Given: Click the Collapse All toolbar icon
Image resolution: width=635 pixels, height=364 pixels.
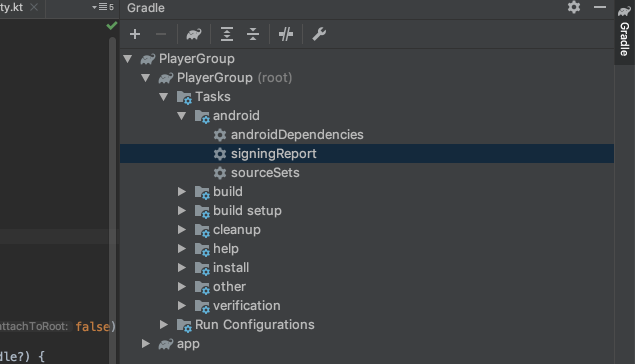Looking at the screenshot, I should click(x=253, y=34).
